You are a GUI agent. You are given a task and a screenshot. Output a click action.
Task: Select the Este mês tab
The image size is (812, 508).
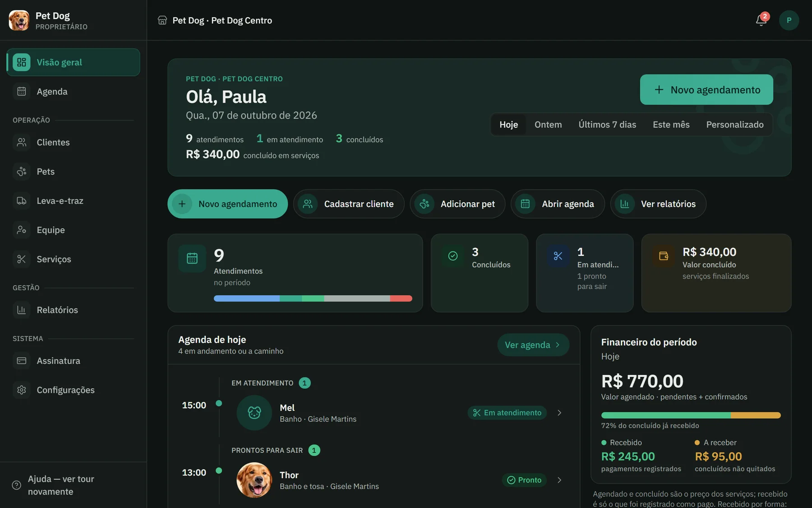671,125
